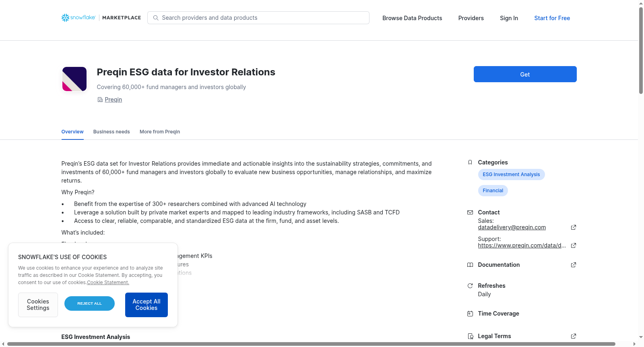644x347 pixels.
Task: Open the support URL external link icon
Action: pyautogui.click(x=574, y=245)
